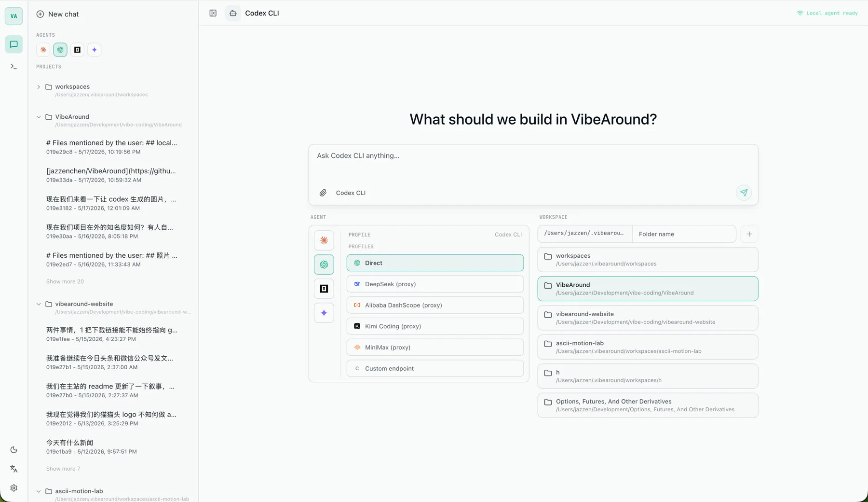This screenshot has width=868, height=502.
Task: Choose the black square agent in Agent panel
Action: (324, 289)
